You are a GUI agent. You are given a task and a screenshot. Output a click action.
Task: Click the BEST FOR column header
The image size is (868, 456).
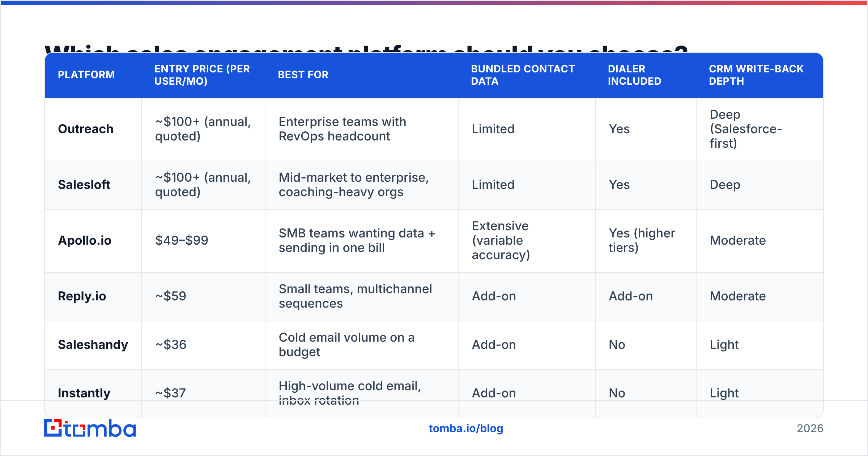303,75
